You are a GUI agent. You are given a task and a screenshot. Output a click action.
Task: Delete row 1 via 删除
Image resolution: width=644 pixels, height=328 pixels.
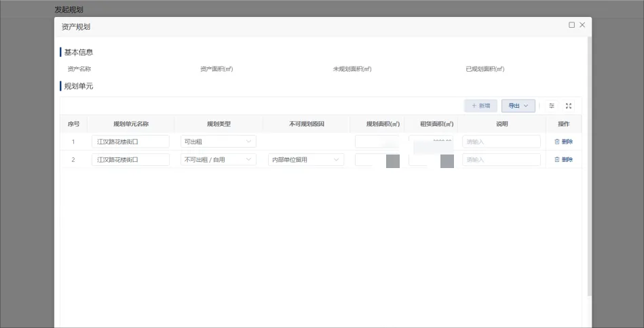(x=563, y=142)
